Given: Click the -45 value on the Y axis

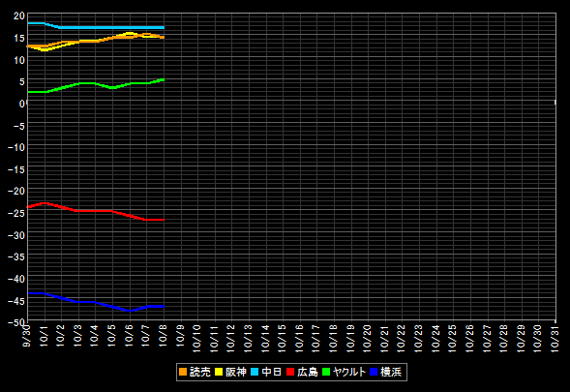Looking at the screenshot, I should coord(16,301).
